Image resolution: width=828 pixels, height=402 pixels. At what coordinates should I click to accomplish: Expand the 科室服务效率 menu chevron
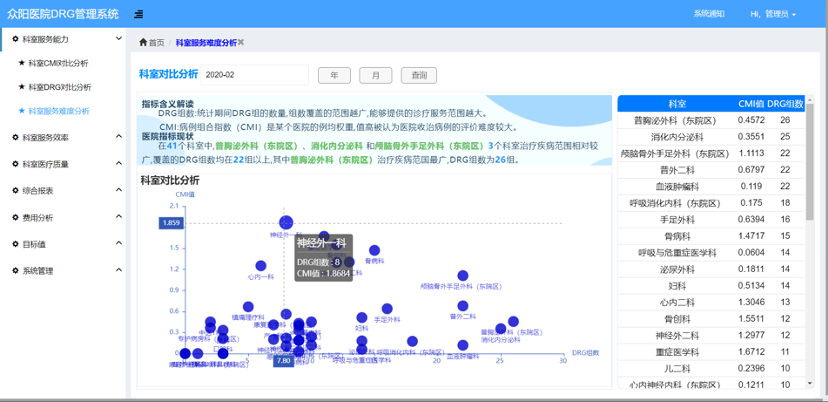119,137
